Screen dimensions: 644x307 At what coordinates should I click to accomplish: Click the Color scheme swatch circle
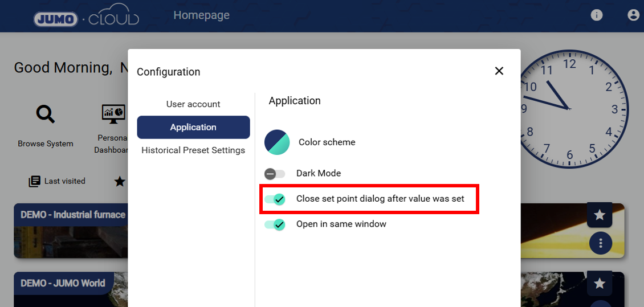coord(278,142)
